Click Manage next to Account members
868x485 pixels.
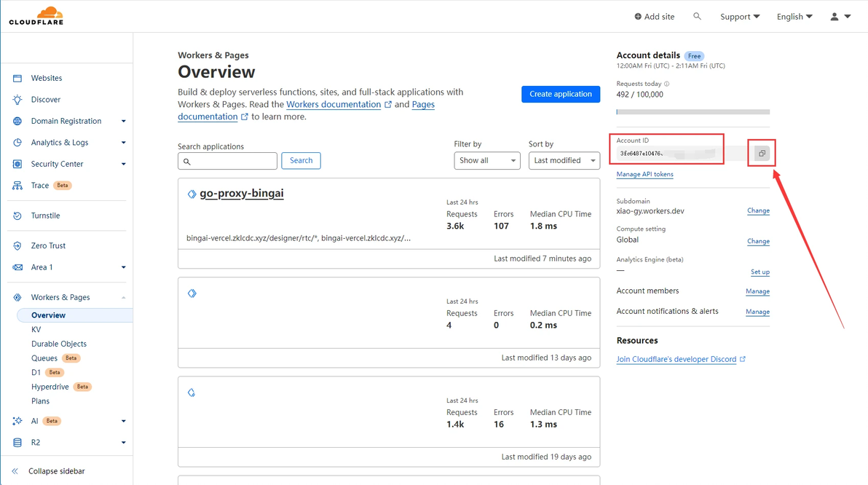[758, 291]
